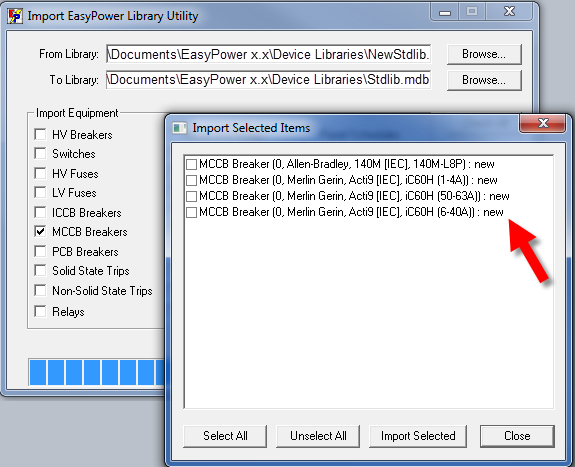Viewport: 575px width, 467px height.
Task: Click the EasyPower app icon in title bar
Action: pos(15,16)
